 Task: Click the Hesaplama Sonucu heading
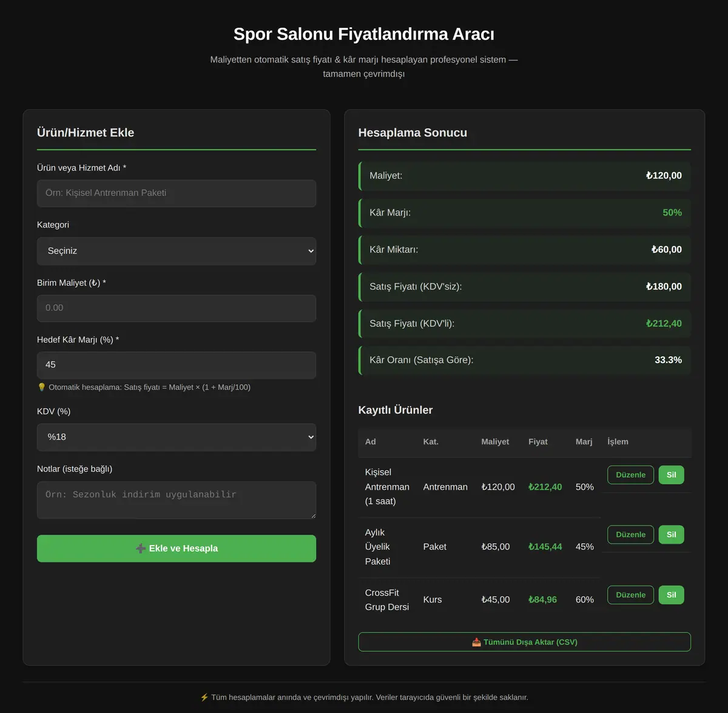point(413,133)
